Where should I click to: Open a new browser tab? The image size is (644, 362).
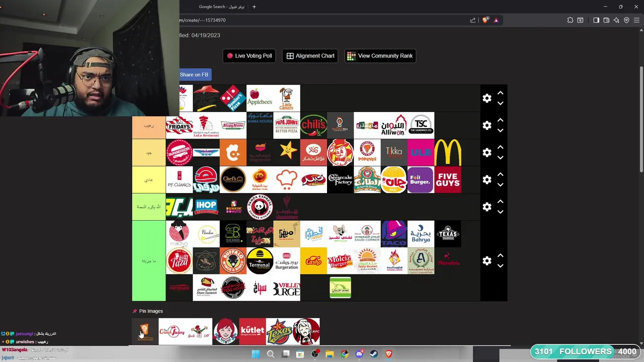[254, 7]
